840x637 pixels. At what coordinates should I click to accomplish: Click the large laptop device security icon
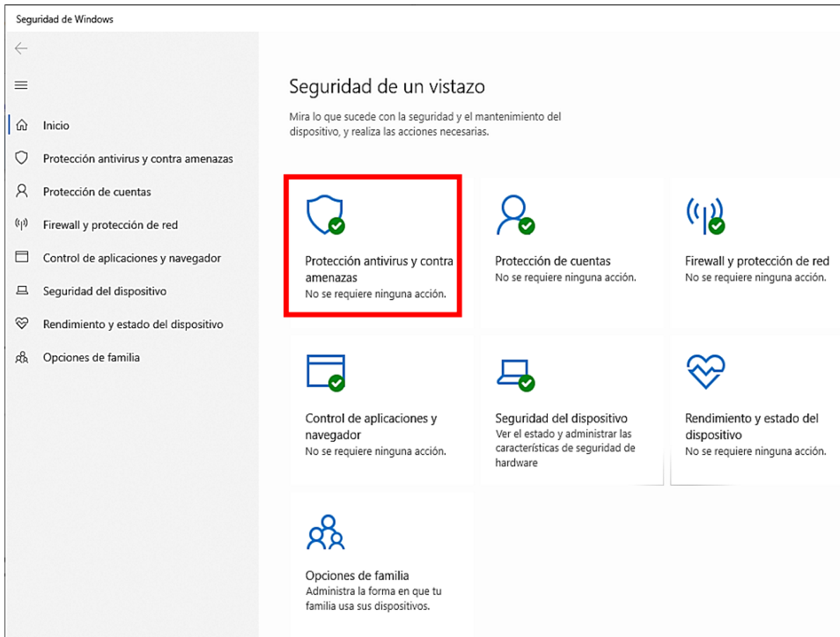coord(515,375)
